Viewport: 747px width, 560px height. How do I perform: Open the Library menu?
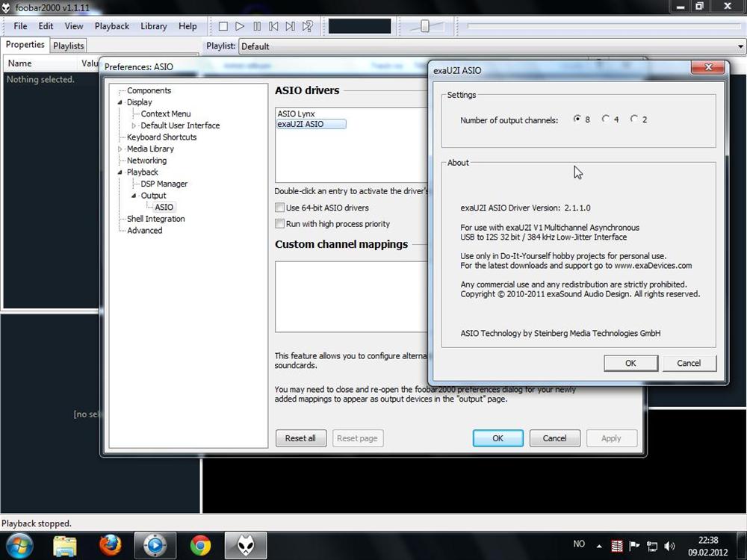point(153,26)
